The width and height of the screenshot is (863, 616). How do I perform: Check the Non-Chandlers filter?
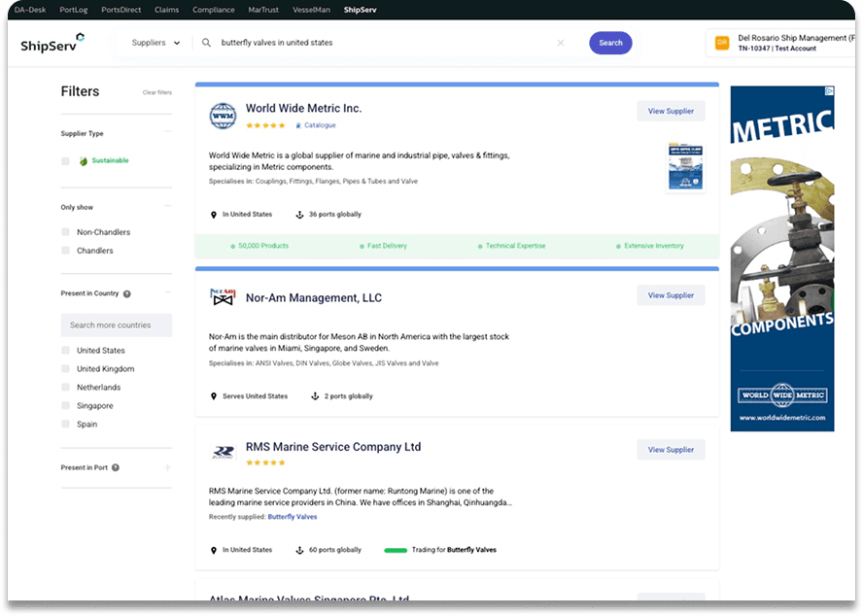click(x=65, y=232)
